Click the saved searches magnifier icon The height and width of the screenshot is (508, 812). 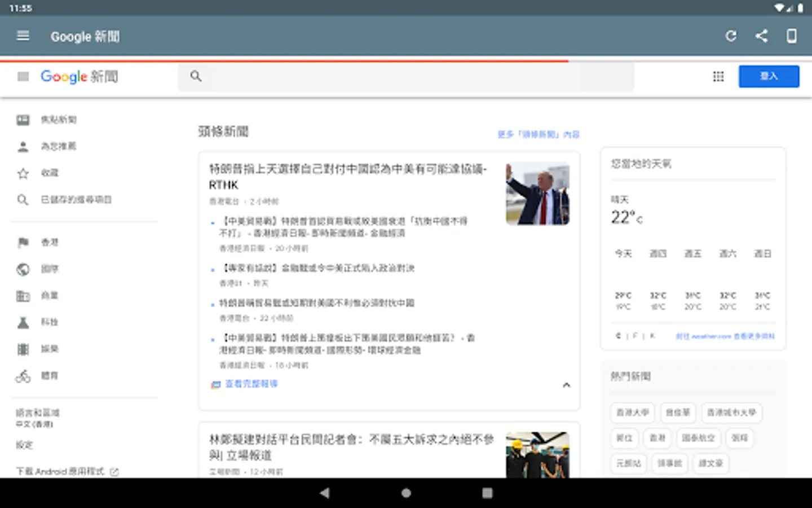(x=23, y=200)
